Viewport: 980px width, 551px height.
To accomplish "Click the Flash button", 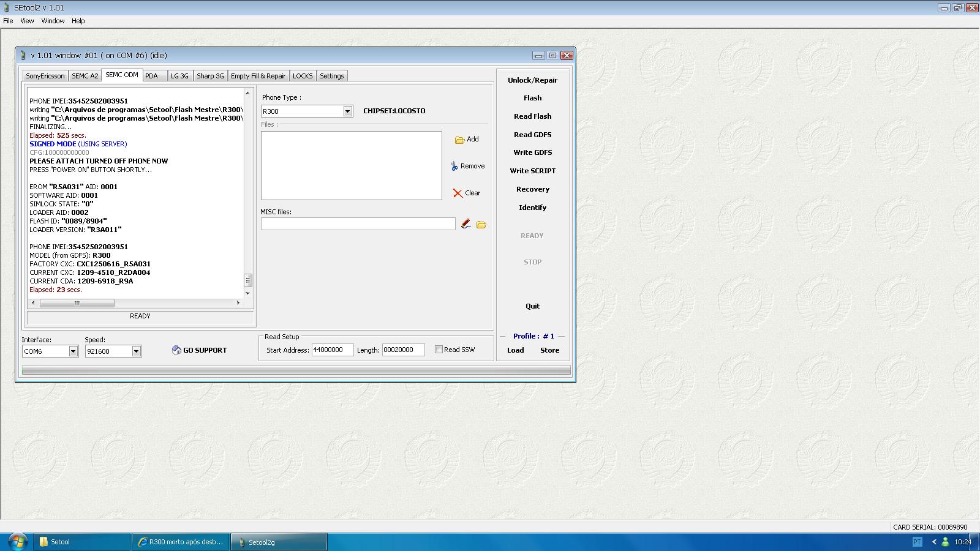I will (x=533, y=98).
